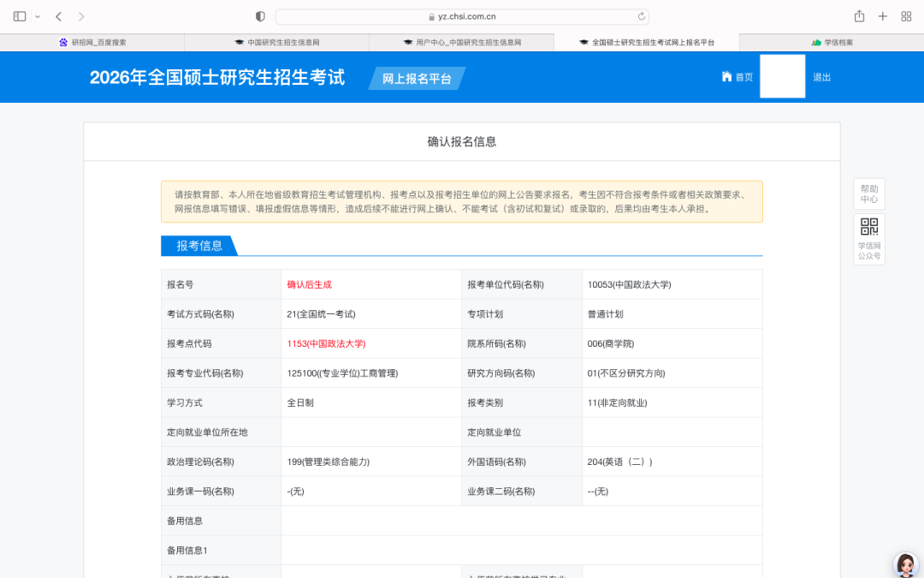Image resolution: width=924 pixels, height=578 pixels.
Task: Toggle the Safari sidebar icon
Action: click(20, 16)
